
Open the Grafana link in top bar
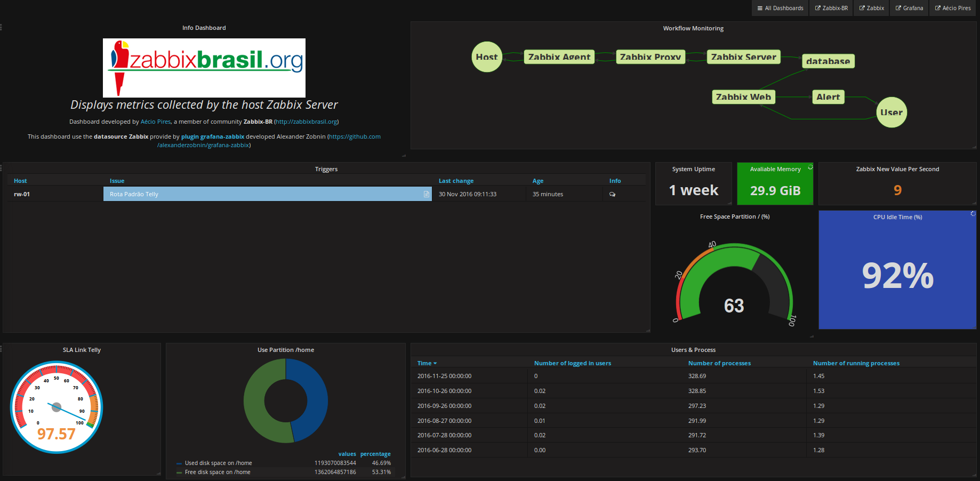909,8
